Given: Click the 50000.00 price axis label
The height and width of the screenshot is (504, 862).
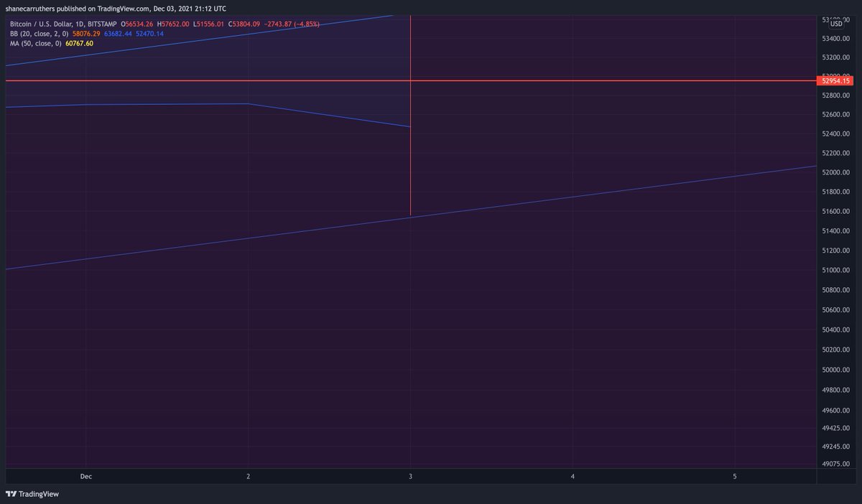Looking at the screenshot, I should pyautogui.click(x=836, y=370).
